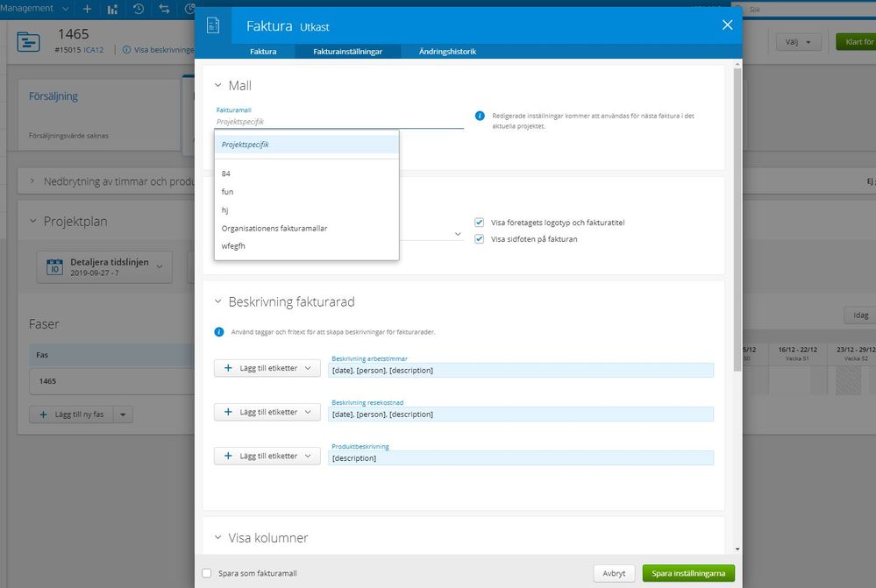Click the plus icon in the top bar
This screenshot has height=588, width=876.
pyautogui.click(x=87, y=9)
